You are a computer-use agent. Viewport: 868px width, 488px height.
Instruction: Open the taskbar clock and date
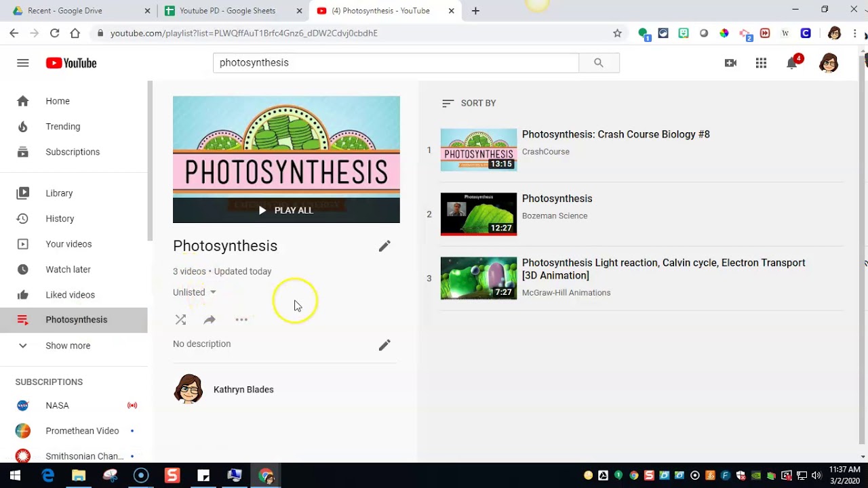coord(844,475)
